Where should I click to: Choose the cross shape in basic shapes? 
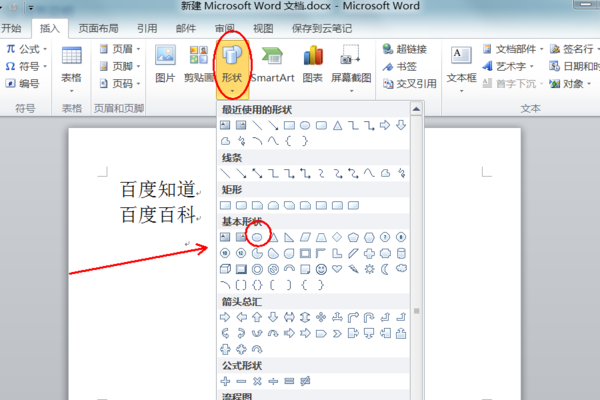tap(369, 253)
